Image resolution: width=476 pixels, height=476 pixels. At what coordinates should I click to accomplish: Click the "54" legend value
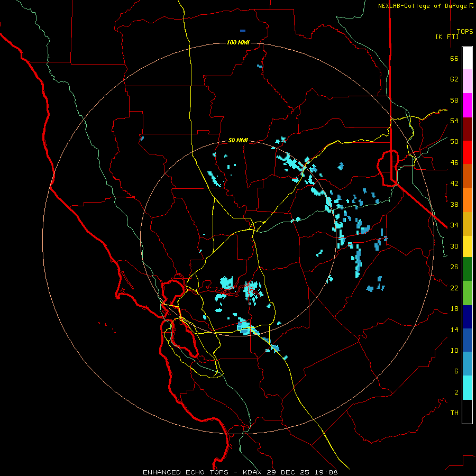[454, 121]
